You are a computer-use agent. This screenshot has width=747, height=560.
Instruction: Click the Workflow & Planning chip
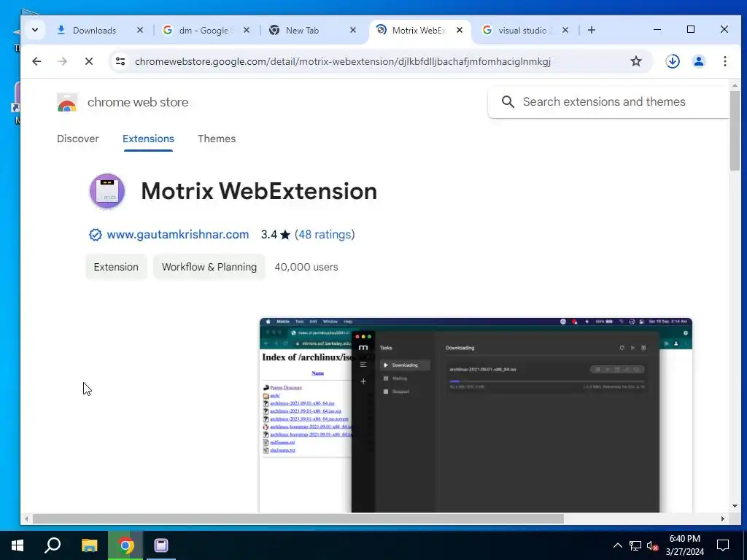click(209, 267)
